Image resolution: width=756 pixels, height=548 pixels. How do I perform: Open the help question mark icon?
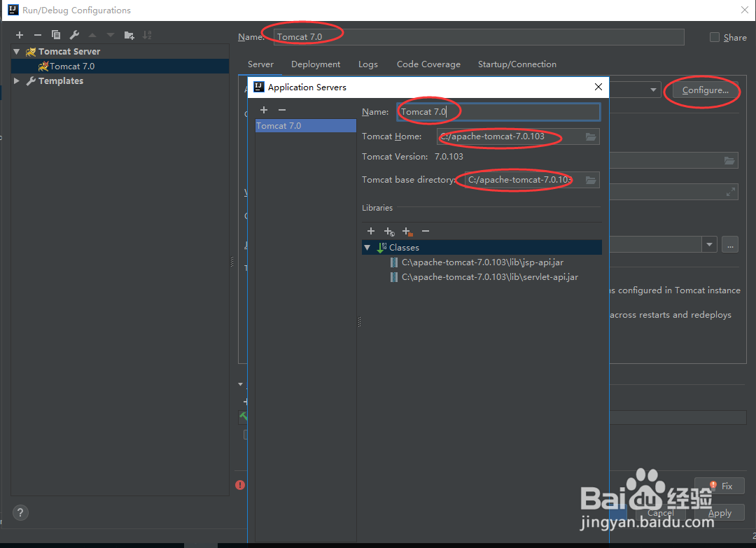pyautogui.click(x=20, y=512)
